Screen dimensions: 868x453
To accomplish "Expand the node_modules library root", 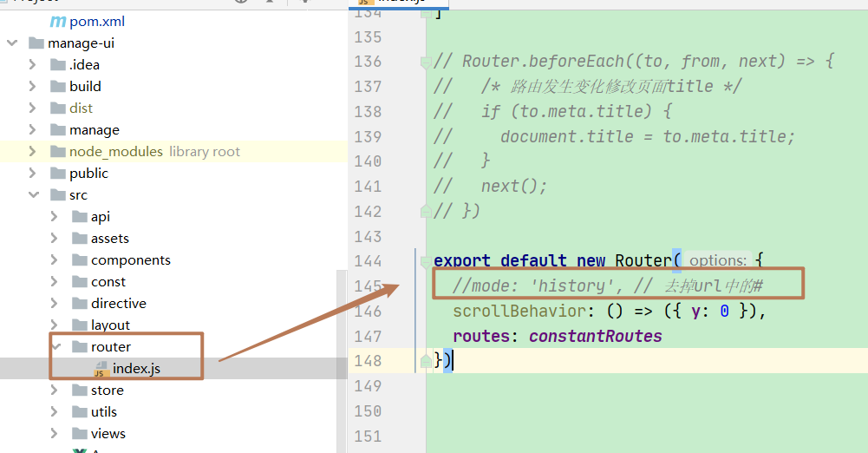I will click(x=33, y=151).
